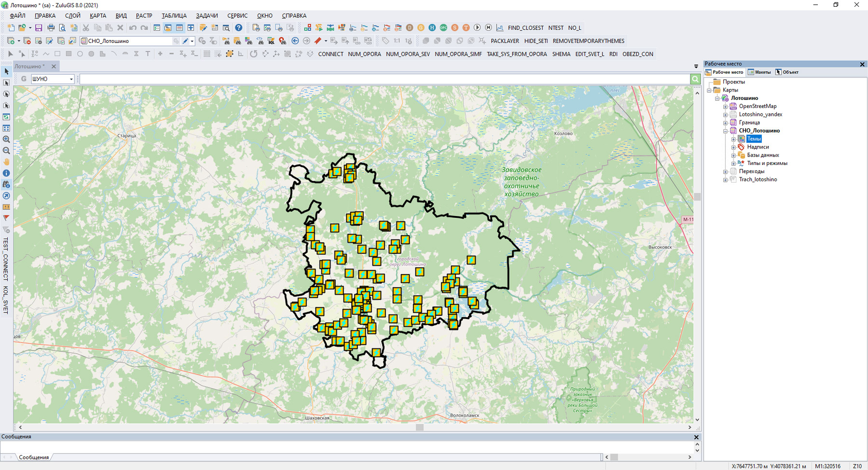Click the Print icon in toolbar

pos(51,28)
